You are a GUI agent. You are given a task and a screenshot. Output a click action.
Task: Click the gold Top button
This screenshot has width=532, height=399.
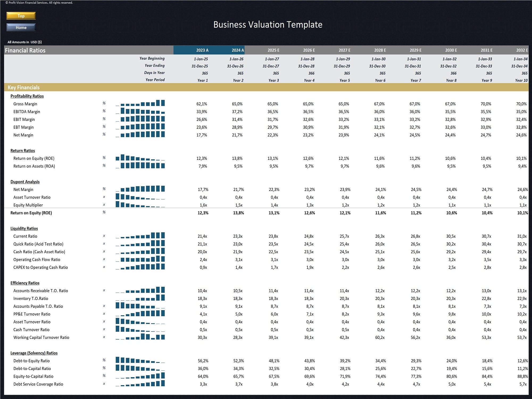(x=21, y=16)
